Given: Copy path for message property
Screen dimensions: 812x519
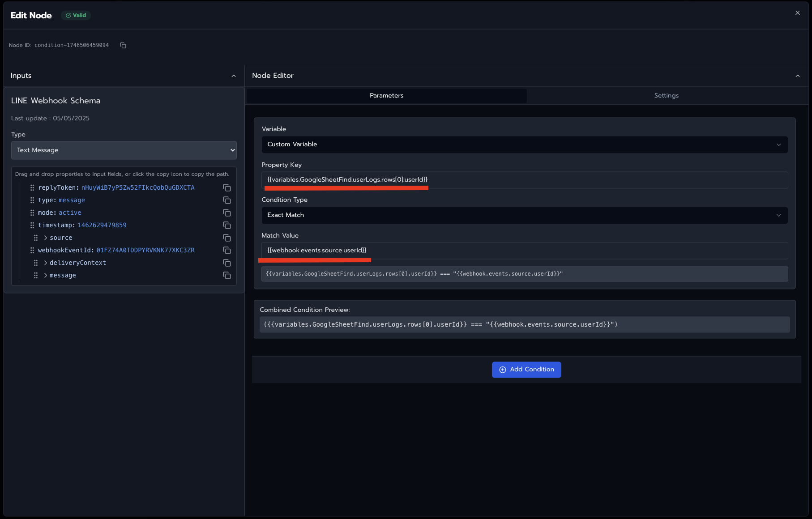Looking at the screenshot, I should tap(227, 275).
